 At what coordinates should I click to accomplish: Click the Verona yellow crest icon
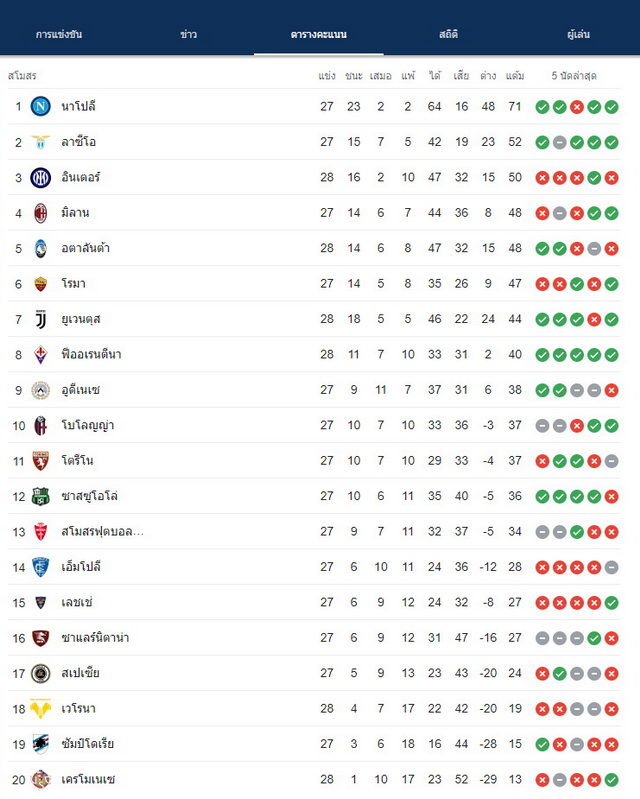40,709
